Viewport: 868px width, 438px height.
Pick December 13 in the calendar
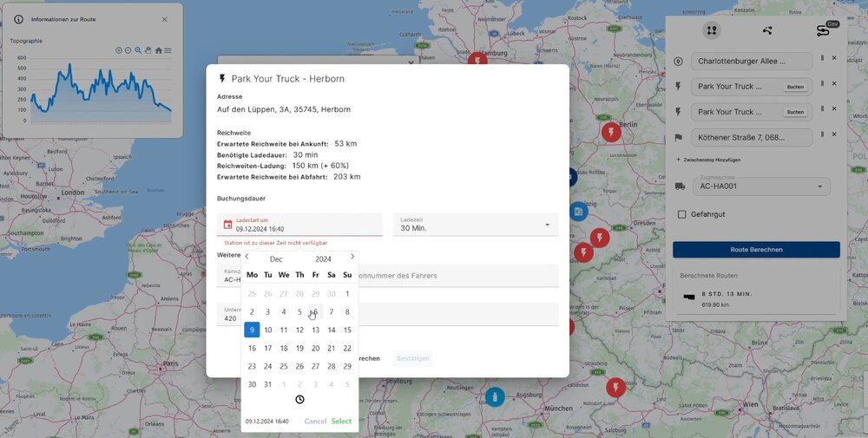point(315,330)
